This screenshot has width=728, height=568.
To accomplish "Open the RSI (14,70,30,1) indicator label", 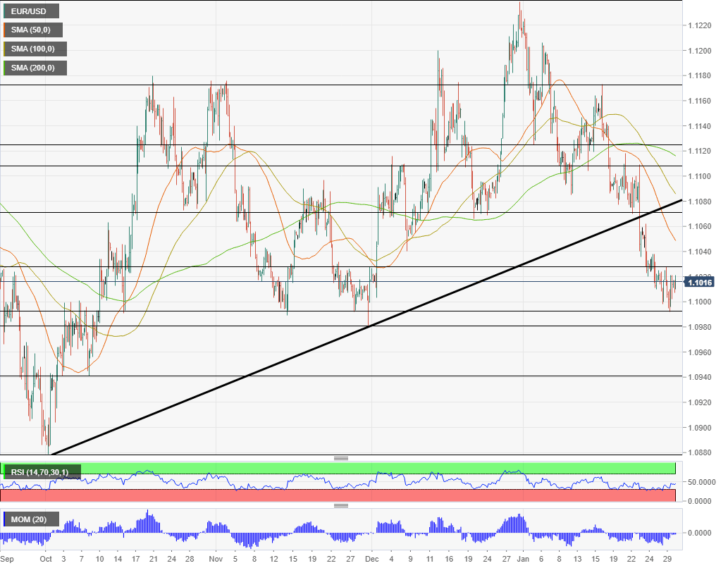I will coord(42,472).
